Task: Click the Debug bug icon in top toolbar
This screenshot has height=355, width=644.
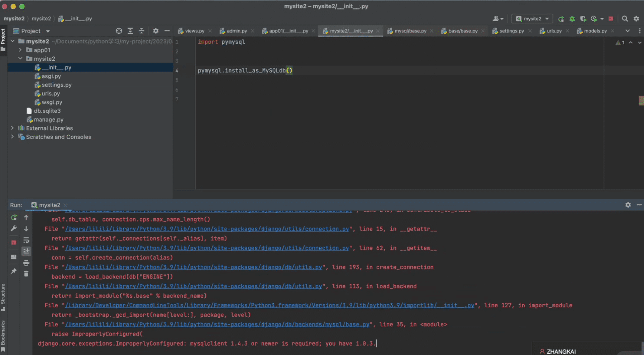Action: pyautogui.click(x=572, y=19)
